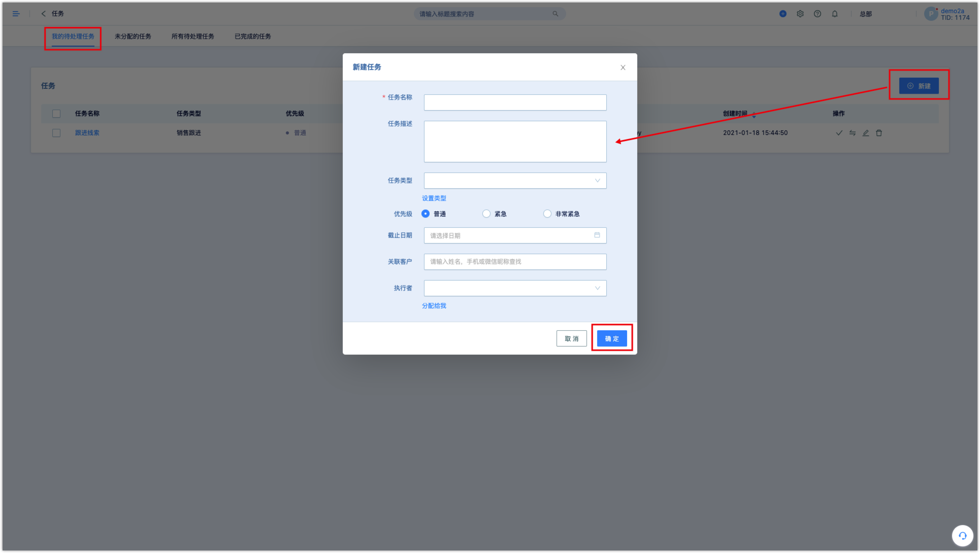Switch to 所有待处理任务 tab
This screenshot has height=553, width=980.
pyautogui.click(x=192, y=36)
